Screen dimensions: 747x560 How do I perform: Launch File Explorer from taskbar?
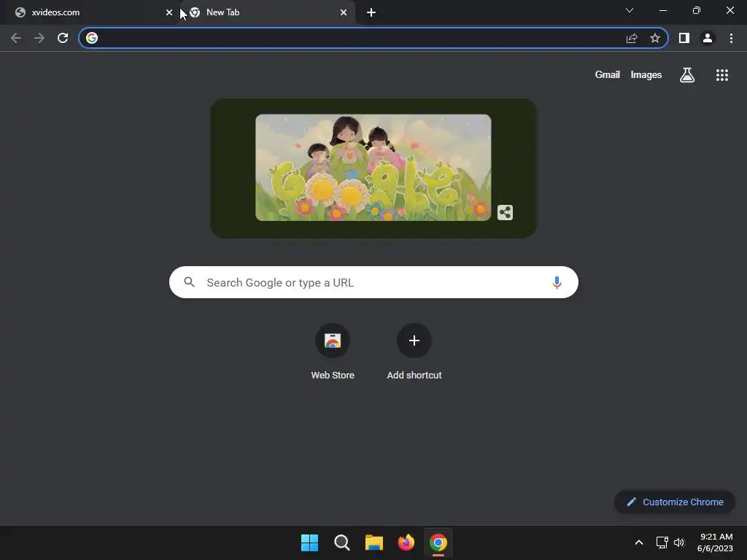coord(374,542)
